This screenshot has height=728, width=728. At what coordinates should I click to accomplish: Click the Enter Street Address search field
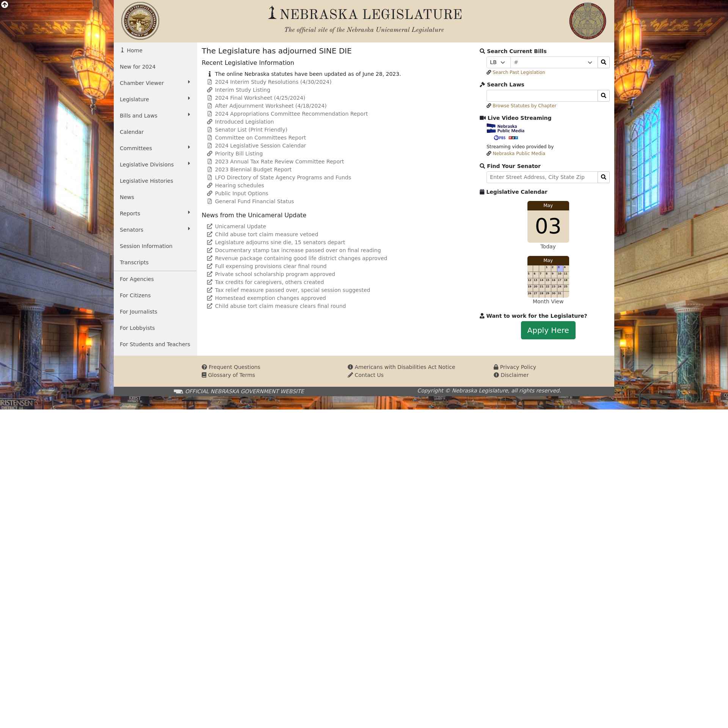point(541,177)
